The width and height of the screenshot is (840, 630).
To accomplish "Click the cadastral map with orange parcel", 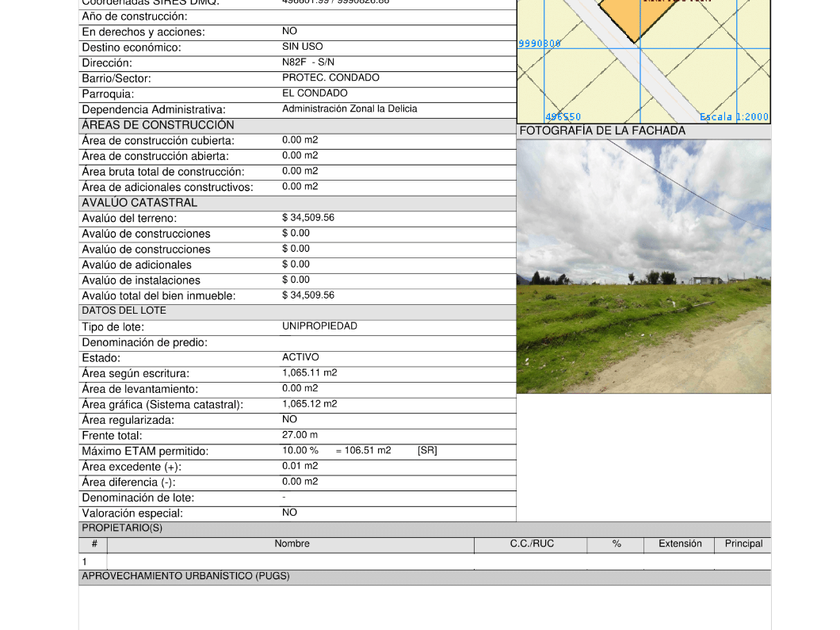I will tap(643, 62).
